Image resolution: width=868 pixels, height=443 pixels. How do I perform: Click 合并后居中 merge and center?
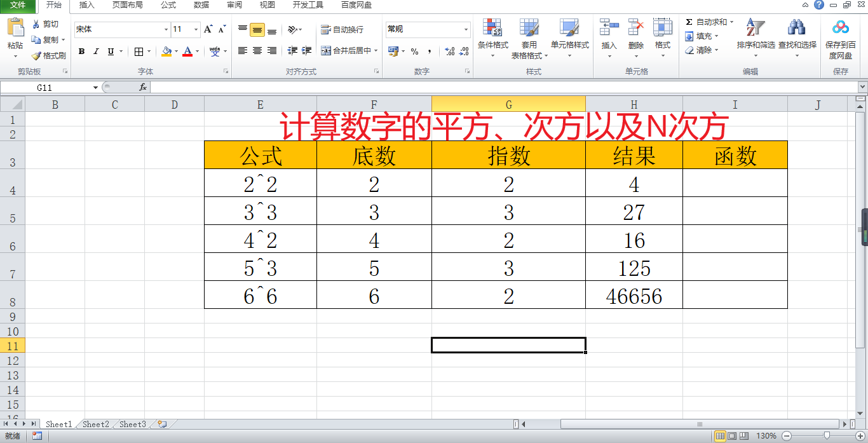(346, 51)
